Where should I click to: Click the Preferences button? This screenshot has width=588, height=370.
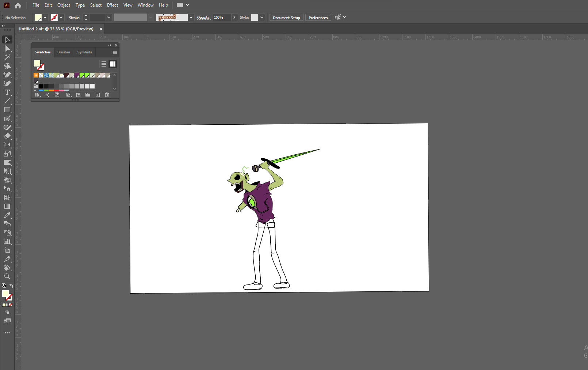tap(318, 18)
